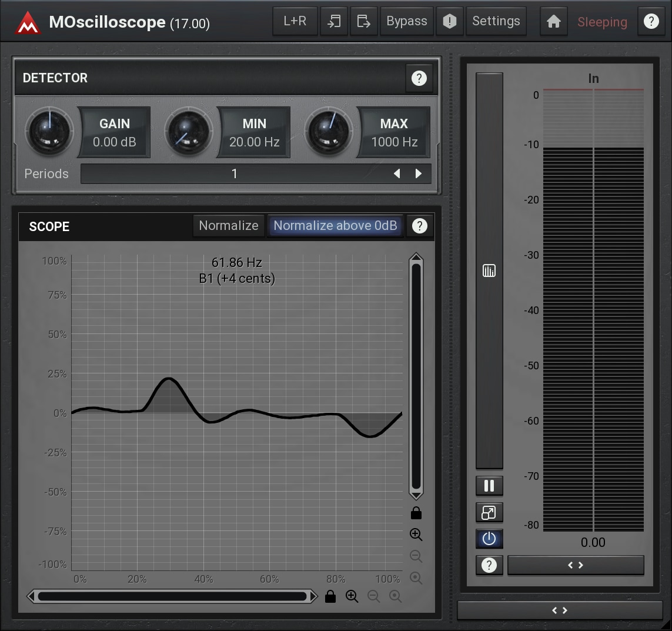
Task: Toggle the Normalize above 0dB option
Action: point(335,226)
